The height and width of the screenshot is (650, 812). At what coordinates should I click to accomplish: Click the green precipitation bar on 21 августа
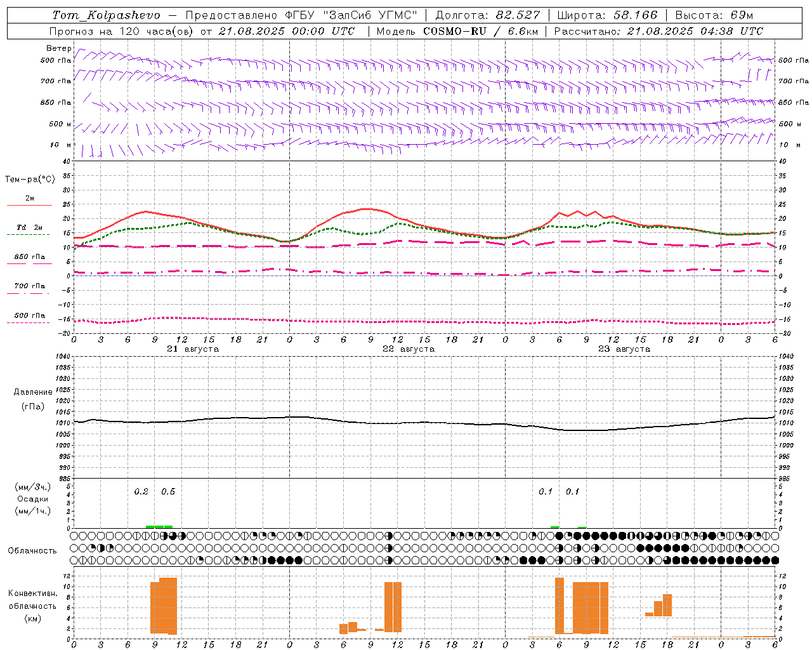click(x=159, y=527)
